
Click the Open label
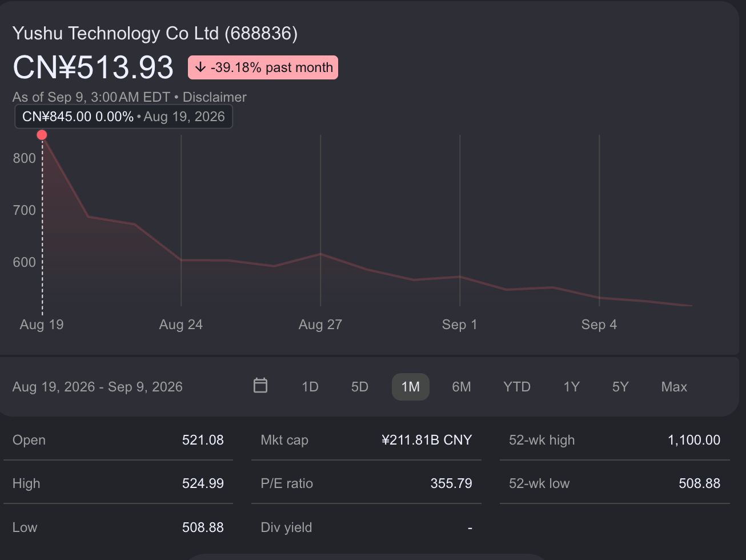point(29,440)
